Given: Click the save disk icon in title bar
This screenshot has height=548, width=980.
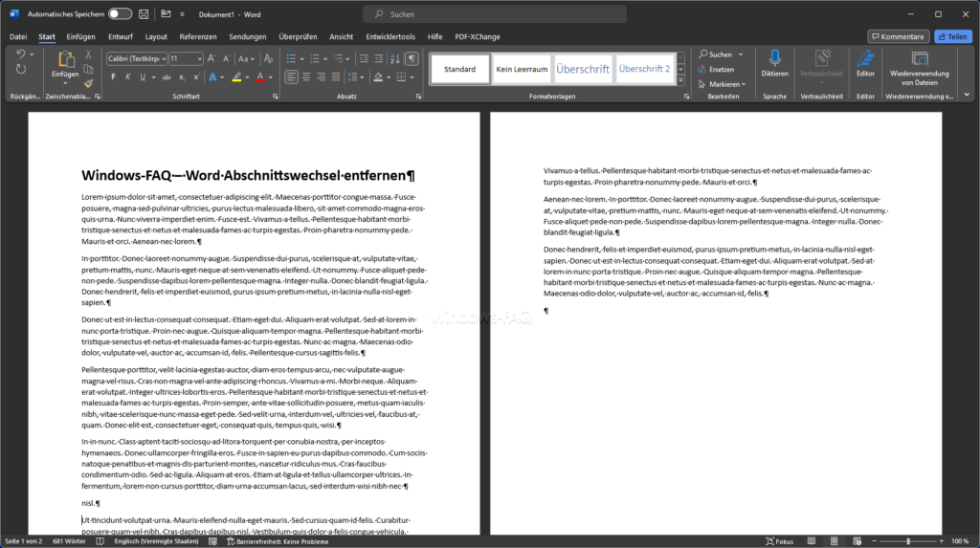Looking at the screenshot, I should coord(144,13).
